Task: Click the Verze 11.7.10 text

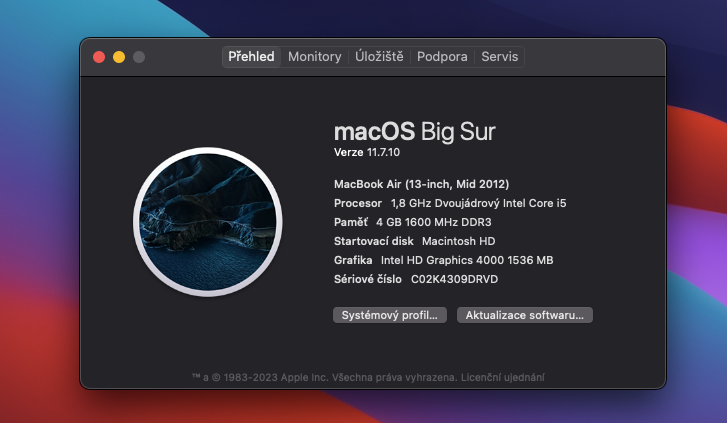Action: click(367, 152)
